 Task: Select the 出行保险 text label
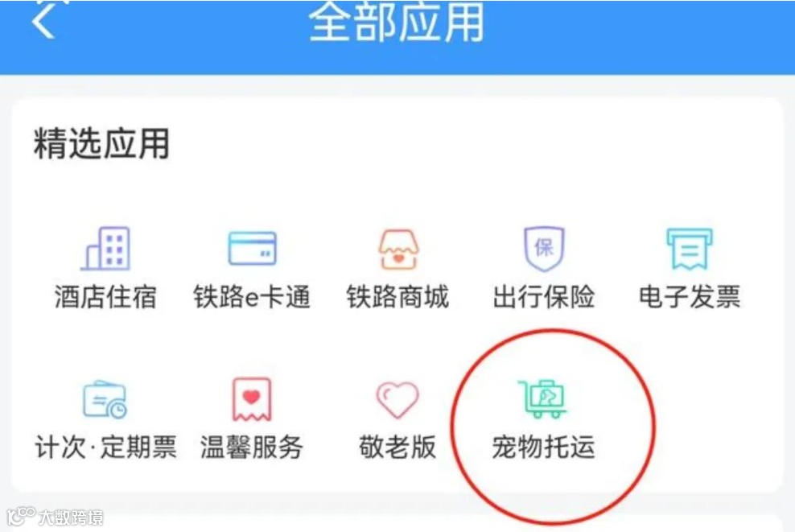tap(544, 297)
